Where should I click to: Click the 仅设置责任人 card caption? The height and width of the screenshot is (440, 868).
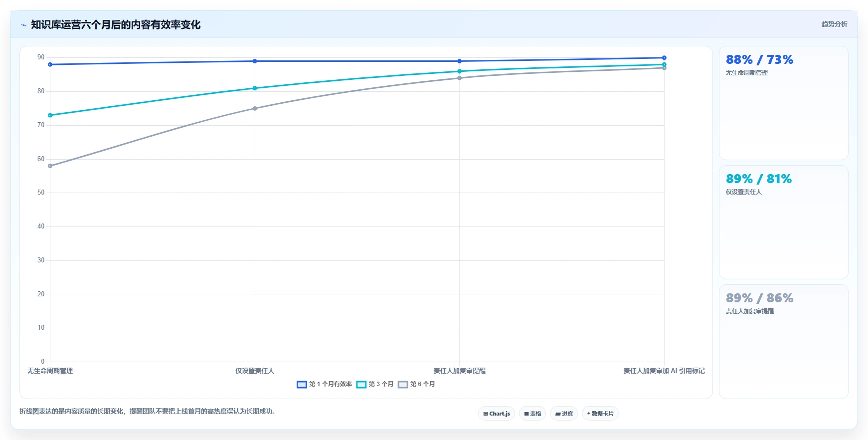tap(744, 192)
